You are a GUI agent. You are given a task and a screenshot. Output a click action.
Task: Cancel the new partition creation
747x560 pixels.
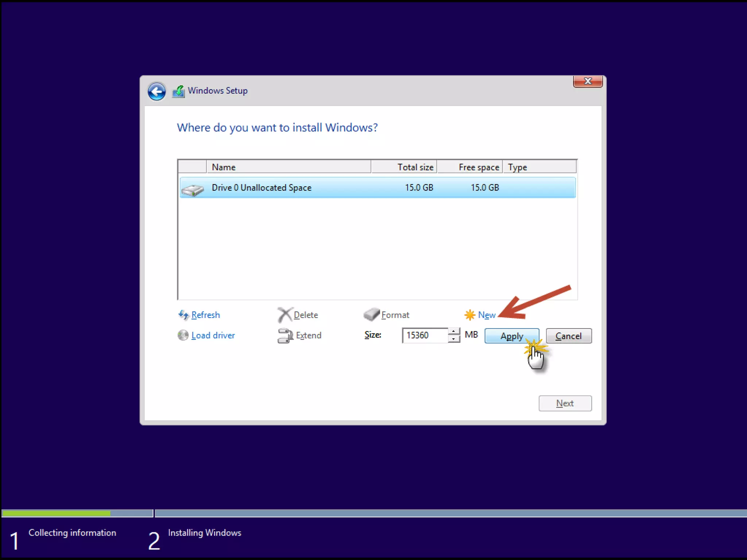click(569, 336)
